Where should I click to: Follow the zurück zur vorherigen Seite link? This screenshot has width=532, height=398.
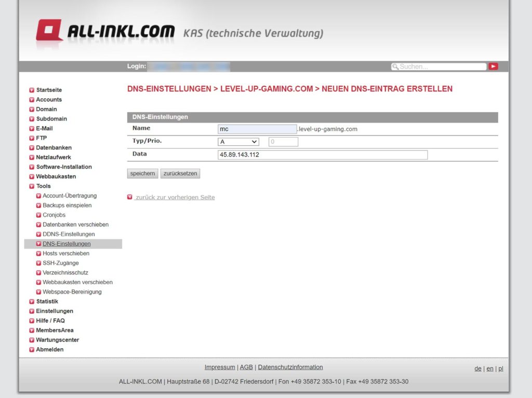[x=175, y=197]
